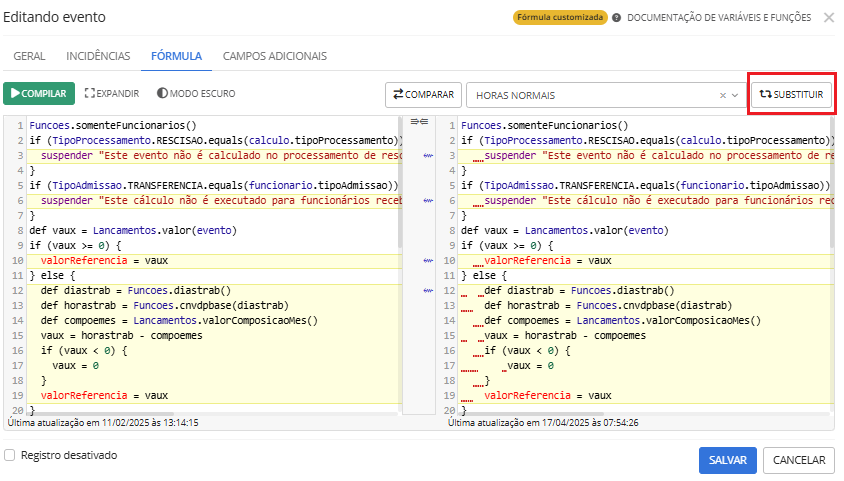The width and height of the screenshot is (844, 481).
Task: Toggle Modo Escuro
Action: click(x=196, y=94)
